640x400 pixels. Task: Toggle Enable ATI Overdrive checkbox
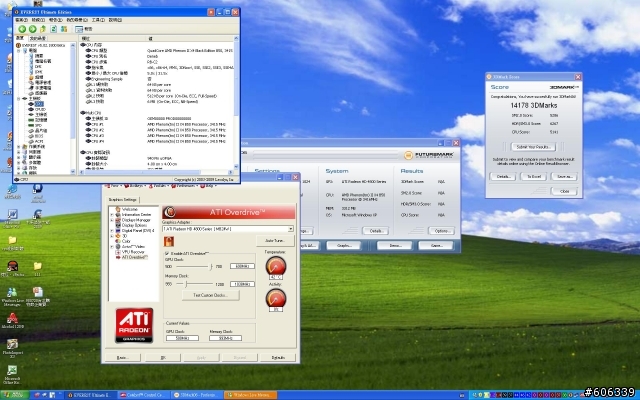click(167, 253)
